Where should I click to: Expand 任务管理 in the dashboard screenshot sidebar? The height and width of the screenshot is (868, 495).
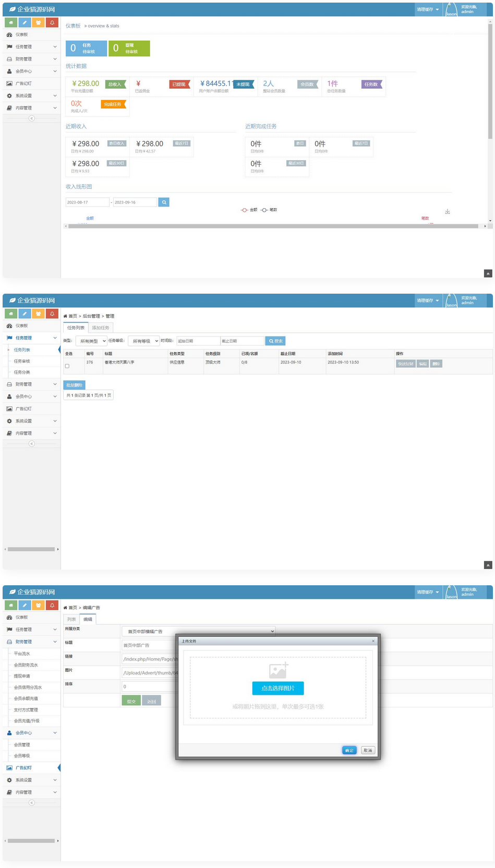coord(31,47)
